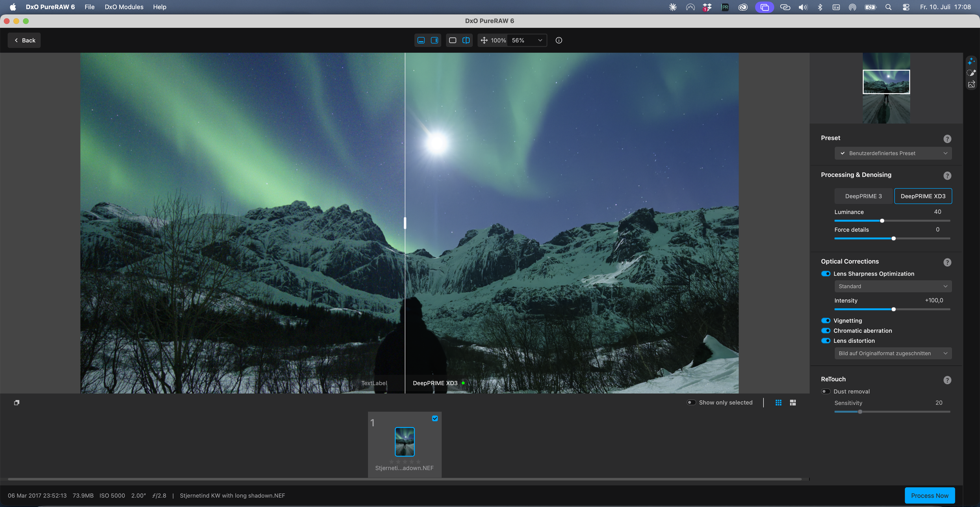
Task: Click the Process Now button
Action: tap(929, 496)
